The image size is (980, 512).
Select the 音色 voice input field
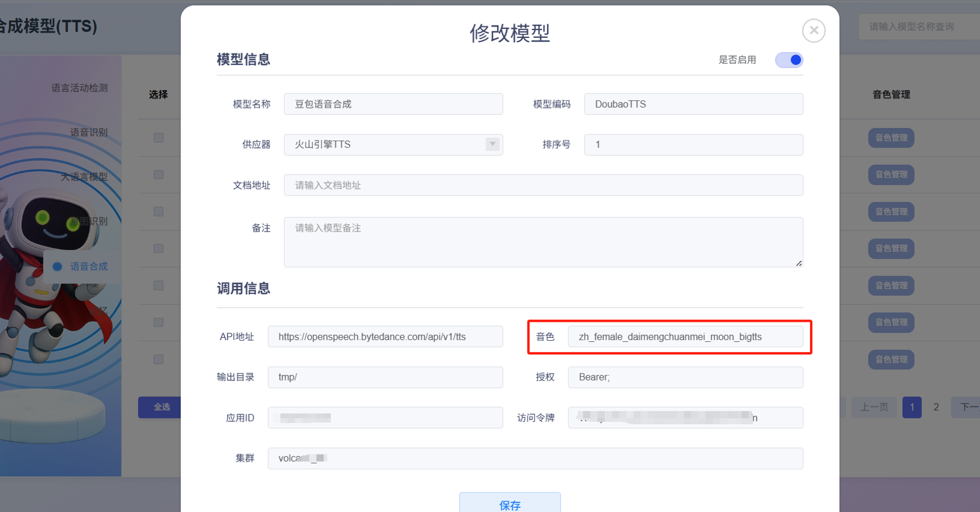click(x=685, y=337)
